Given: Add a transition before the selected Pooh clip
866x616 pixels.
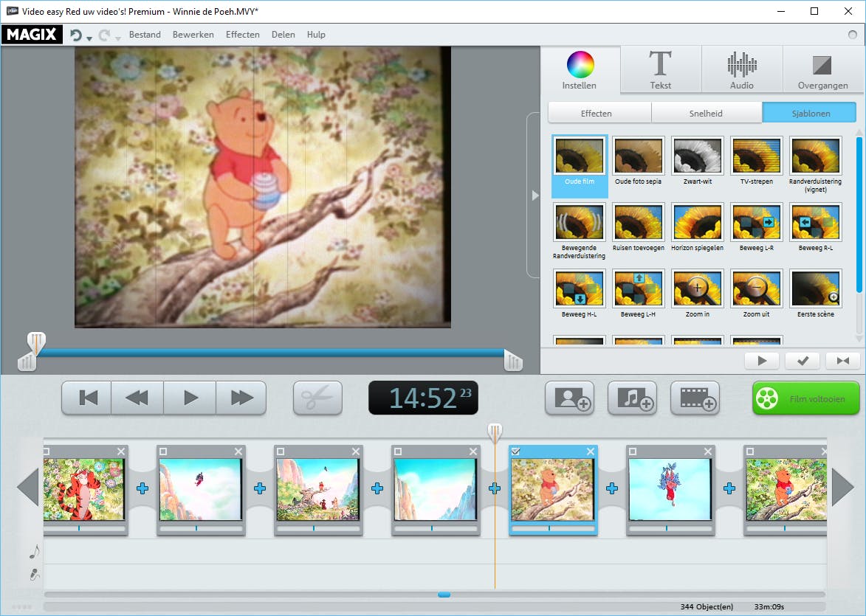Looking at the screenshot, I should pyautogui.click(x=495, y=488).
